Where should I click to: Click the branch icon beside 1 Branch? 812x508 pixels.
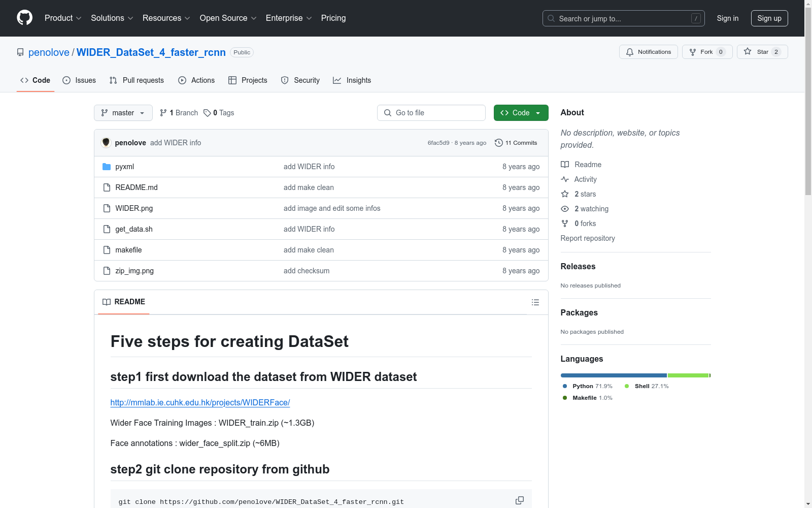(163, 113)
